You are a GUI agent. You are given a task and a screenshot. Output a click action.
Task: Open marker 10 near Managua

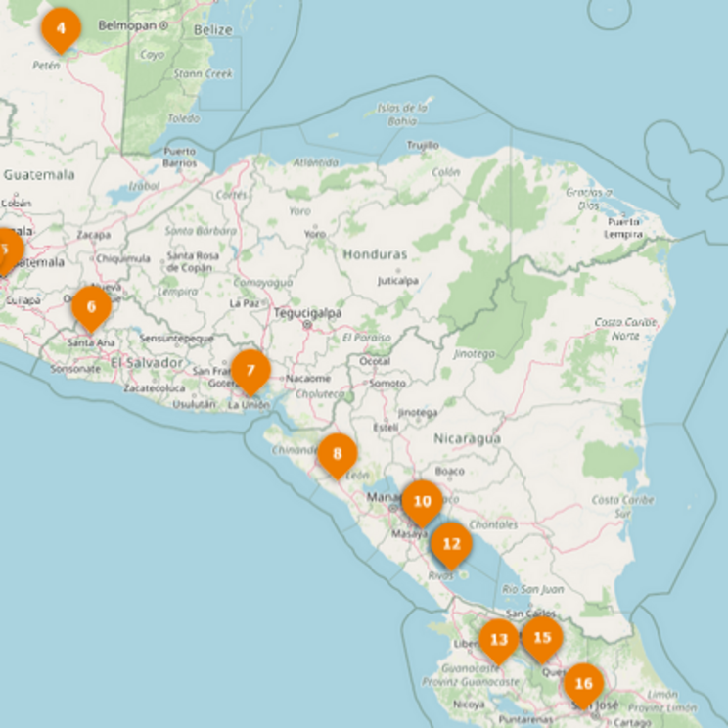422,503
